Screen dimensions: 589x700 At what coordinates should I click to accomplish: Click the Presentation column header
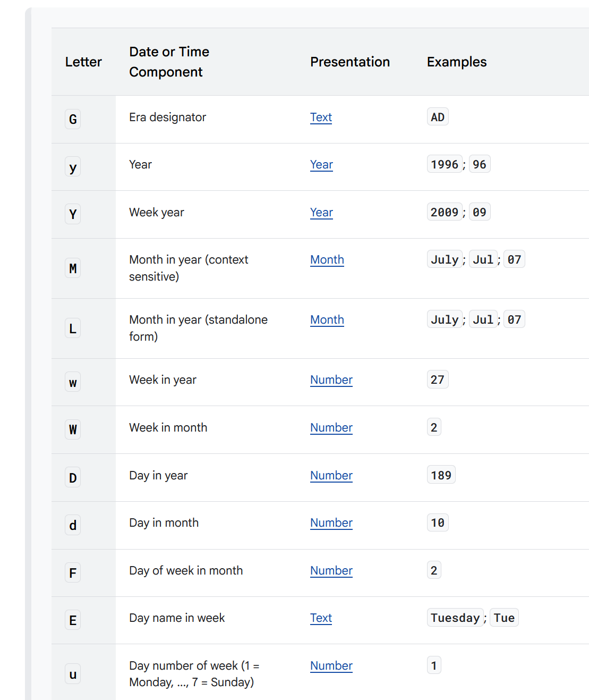click(x=349, y=62)
